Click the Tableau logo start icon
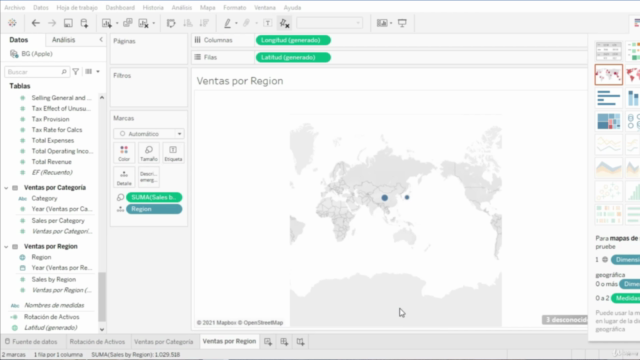The height and width of the screenshot is (360, 640). pos(12,23)
